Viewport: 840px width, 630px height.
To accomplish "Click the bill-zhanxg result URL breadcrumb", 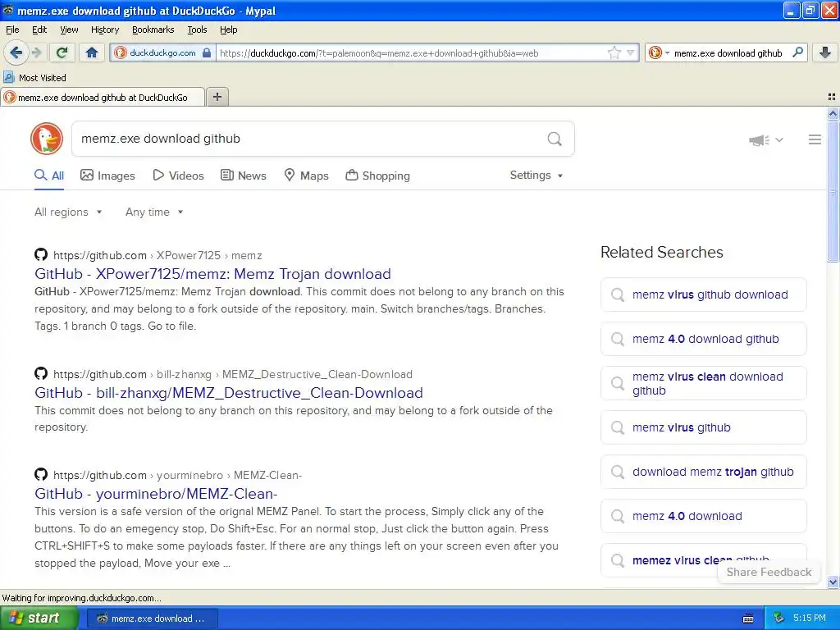I will [232, 374].
